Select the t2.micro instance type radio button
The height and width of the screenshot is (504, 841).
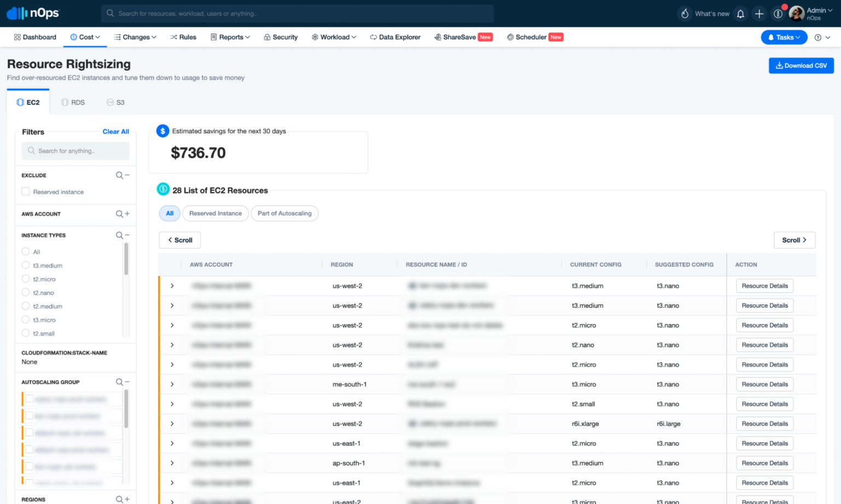[x=25, y=279]
